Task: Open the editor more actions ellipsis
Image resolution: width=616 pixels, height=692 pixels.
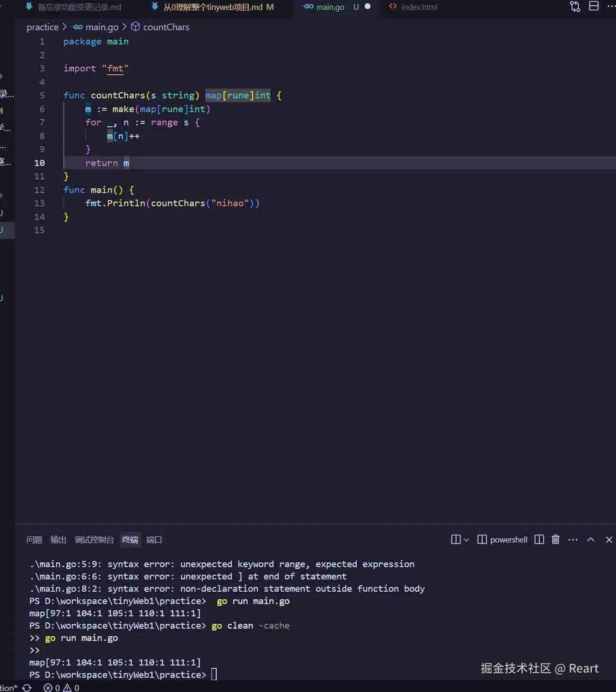Action: [611, 6]
